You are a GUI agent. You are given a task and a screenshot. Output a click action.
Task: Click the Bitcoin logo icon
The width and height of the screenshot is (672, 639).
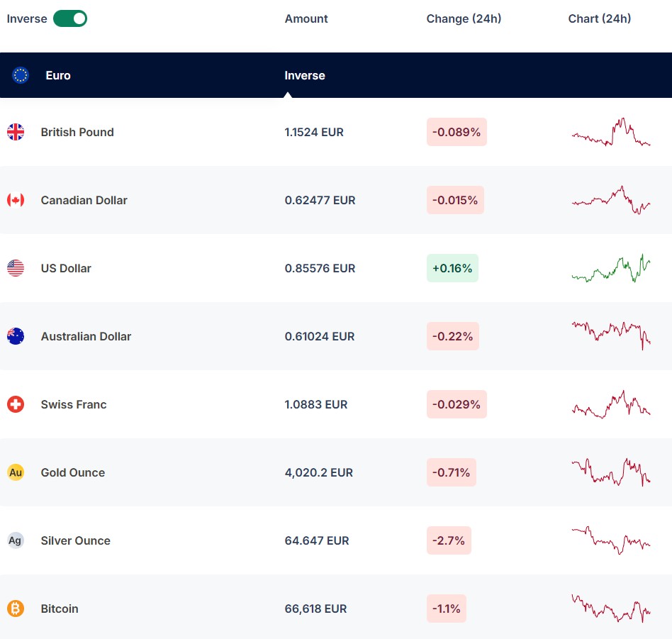(x=16, y=609)
